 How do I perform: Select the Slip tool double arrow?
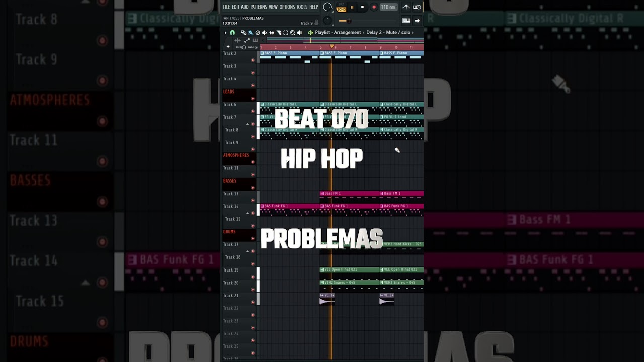click(x=272, y=33)
